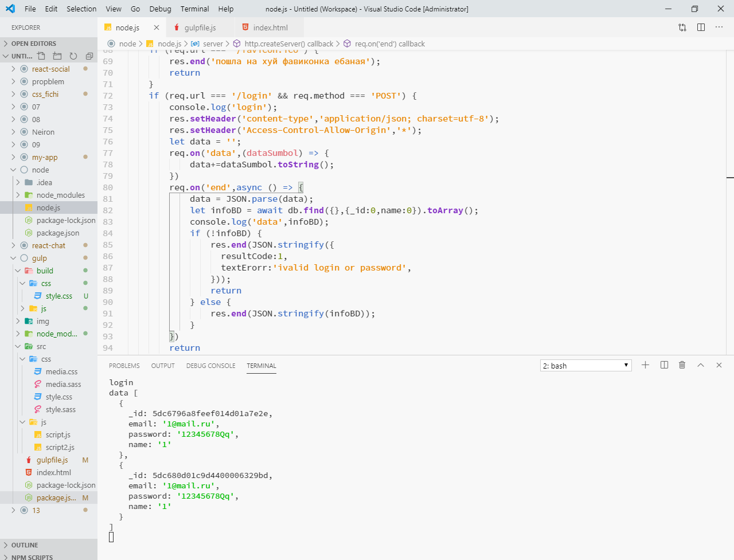Collapse the build folder

point(18,271)
